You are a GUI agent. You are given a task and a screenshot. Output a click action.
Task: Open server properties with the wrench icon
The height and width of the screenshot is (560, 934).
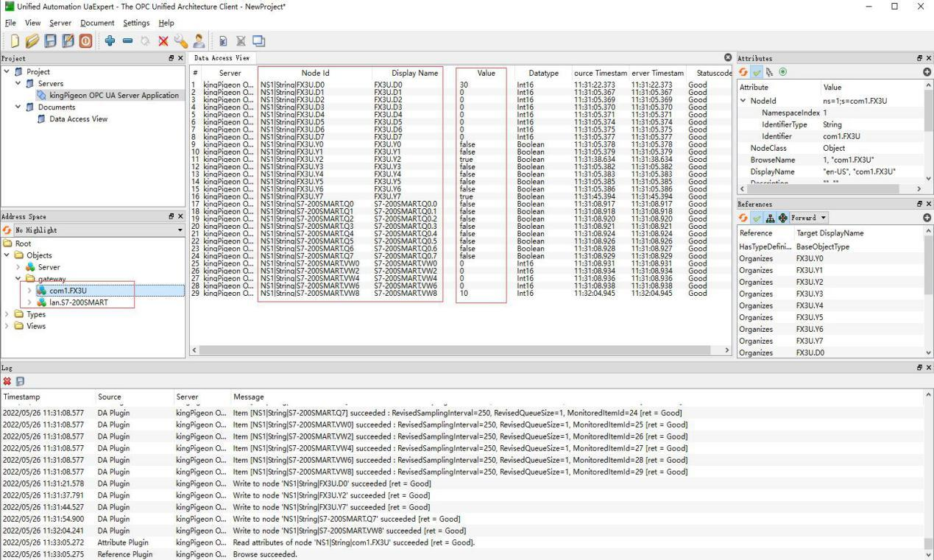coord(180,42)
